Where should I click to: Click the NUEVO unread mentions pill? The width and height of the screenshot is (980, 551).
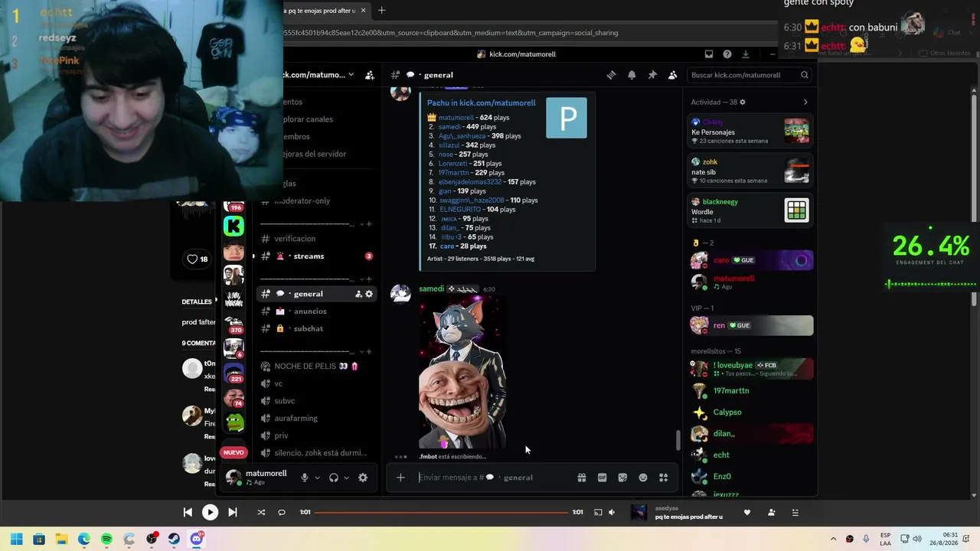[234, 452]
